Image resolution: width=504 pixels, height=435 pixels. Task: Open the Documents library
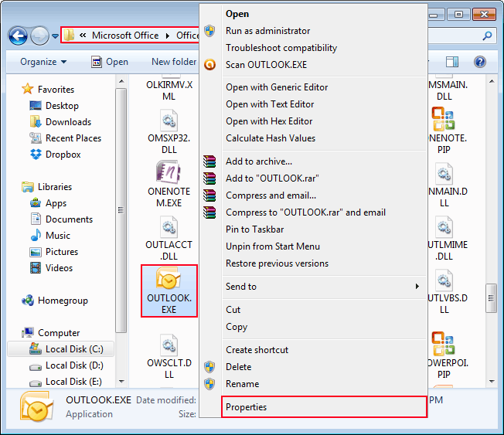[x=69, y=219]
